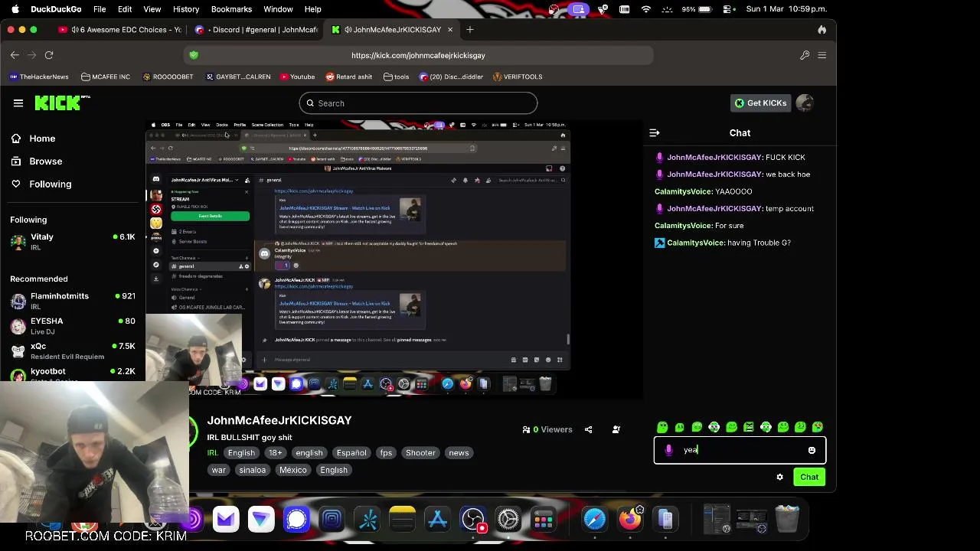Viewport: 980px width, 551px height.
Task: Insert the heart-eyes emote
Action: pyautogui.click(x=818, y=427)
